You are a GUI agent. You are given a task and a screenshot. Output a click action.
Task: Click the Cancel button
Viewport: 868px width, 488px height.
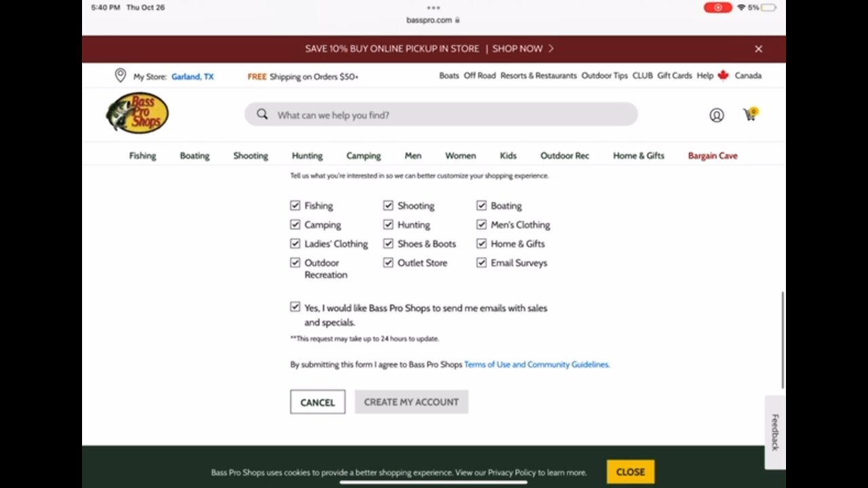(x=317, y=402)
